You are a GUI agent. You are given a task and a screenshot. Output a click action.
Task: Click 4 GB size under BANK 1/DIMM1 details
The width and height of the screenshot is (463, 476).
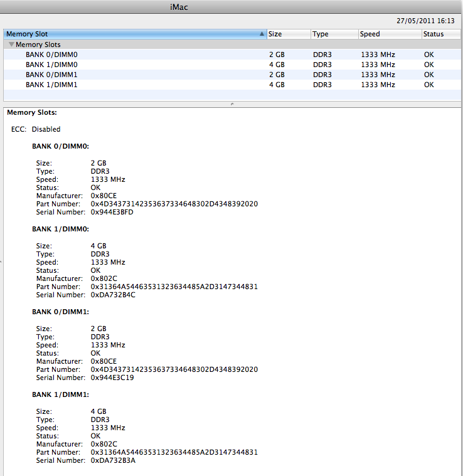[98, 411]
